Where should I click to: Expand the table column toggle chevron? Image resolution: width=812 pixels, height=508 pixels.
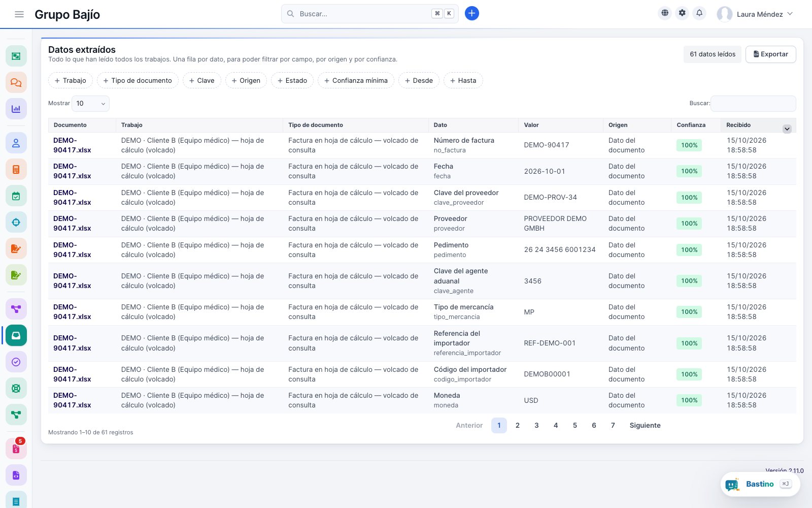click(x=787, y=129)
